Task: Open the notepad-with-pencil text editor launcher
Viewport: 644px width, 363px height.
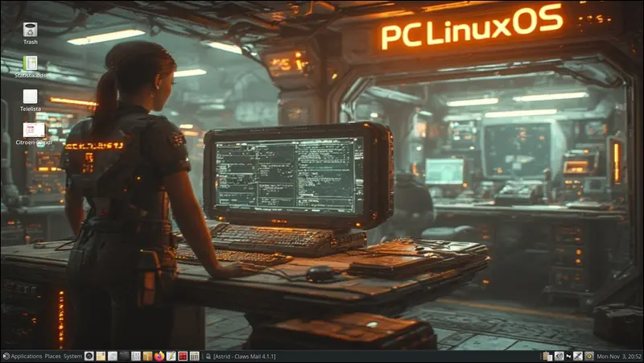Action: click(171, 356)
